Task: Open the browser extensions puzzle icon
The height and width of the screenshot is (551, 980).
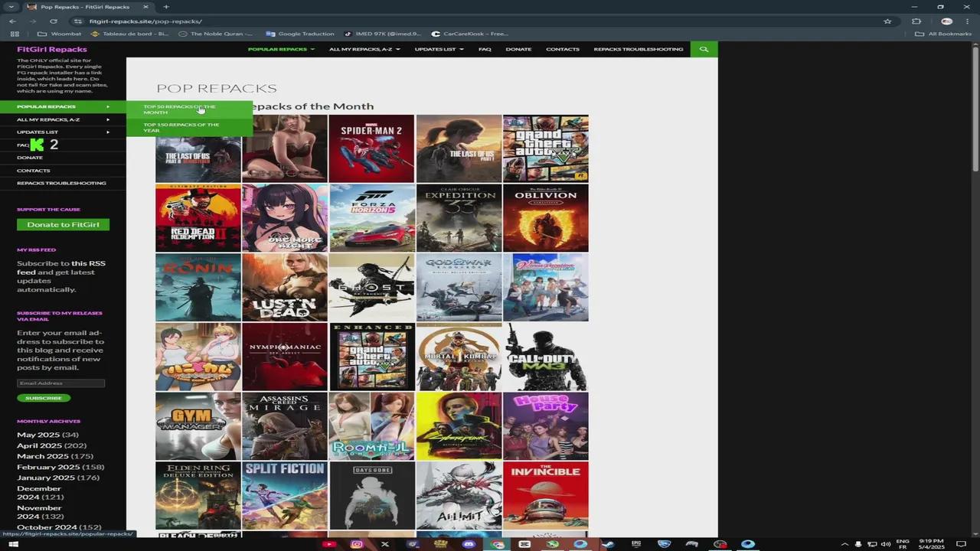Action: coord(916,21)
